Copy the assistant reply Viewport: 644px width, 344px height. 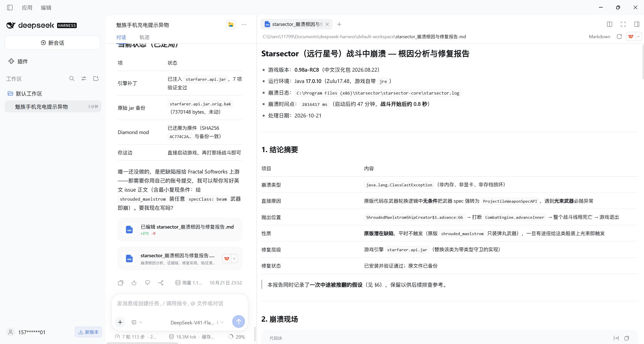pyautogui.click(x=121, y=283)
